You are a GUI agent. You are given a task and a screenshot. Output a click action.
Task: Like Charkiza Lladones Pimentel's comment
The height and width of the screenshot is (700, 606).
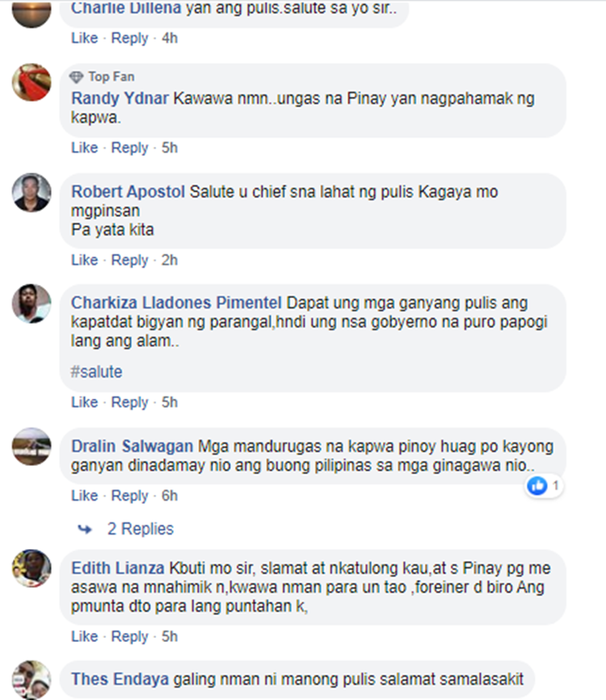[85, 402]
